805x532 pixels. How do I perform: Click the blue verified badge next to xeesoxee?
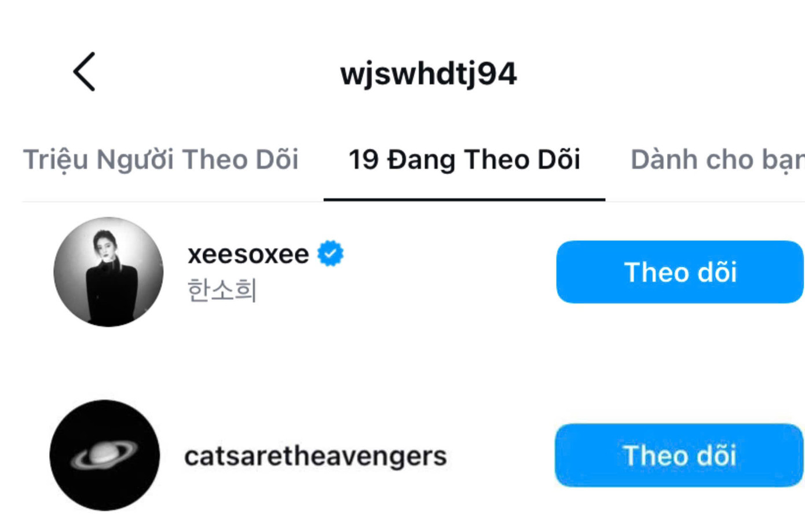(x=331, y=252)
